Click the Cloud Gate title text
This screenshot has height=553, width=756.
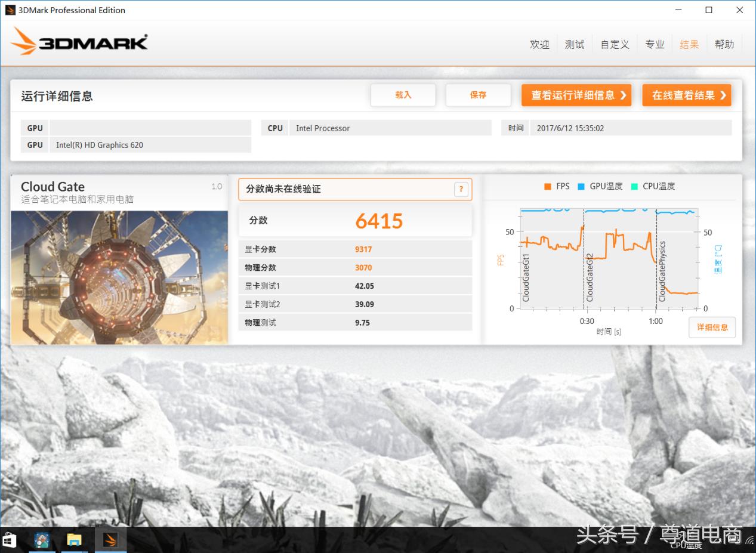coord(53,187)
